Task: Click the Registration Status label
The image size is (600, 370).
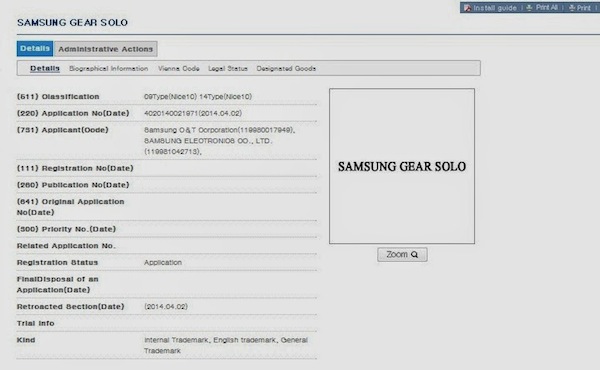Action: [57, 262]
